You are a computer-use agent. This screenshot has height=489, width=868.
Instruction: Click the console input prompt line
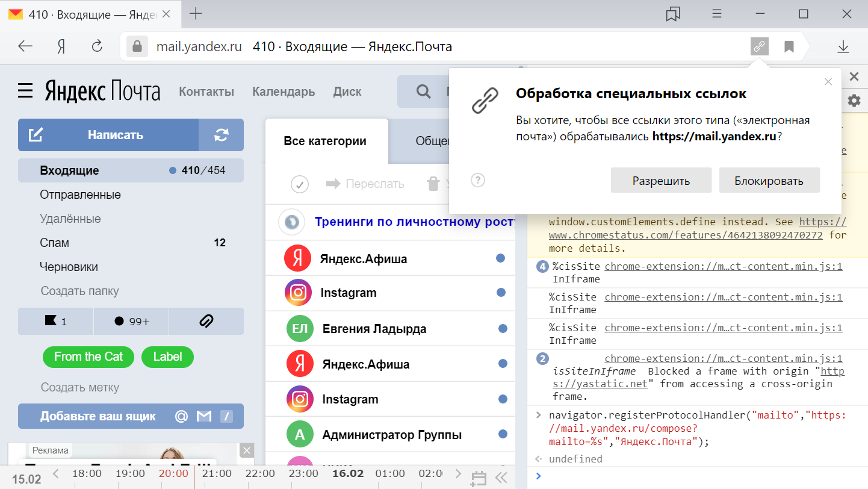pos(697,476)
